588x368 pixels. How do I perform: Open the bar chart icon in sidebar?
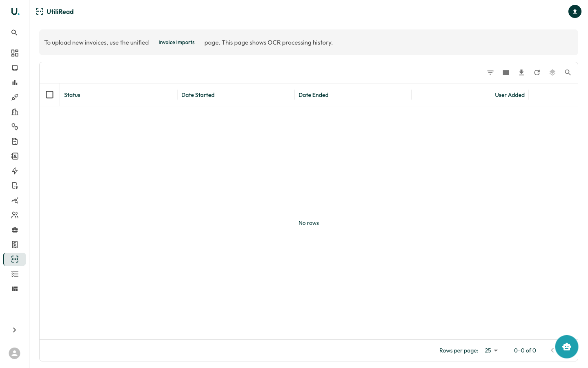pyautogui.click(x=15, y=83)
